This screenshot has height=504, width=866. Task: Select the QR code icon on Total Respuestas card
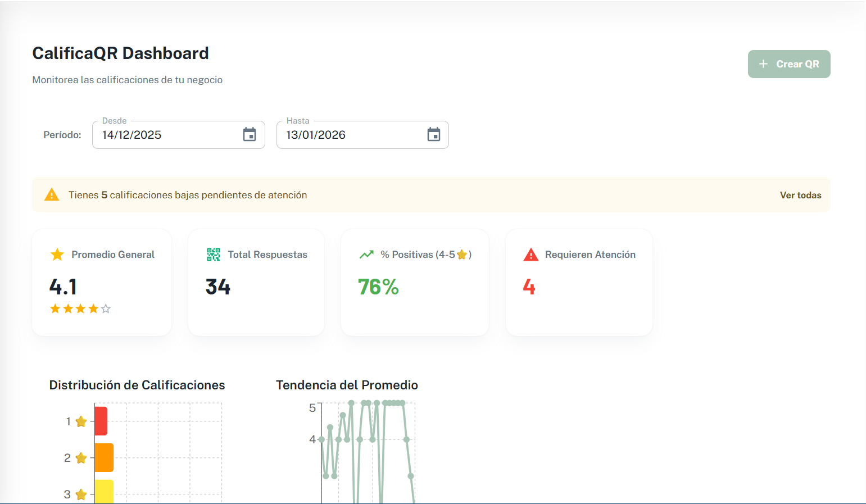(x=212, y=254)
